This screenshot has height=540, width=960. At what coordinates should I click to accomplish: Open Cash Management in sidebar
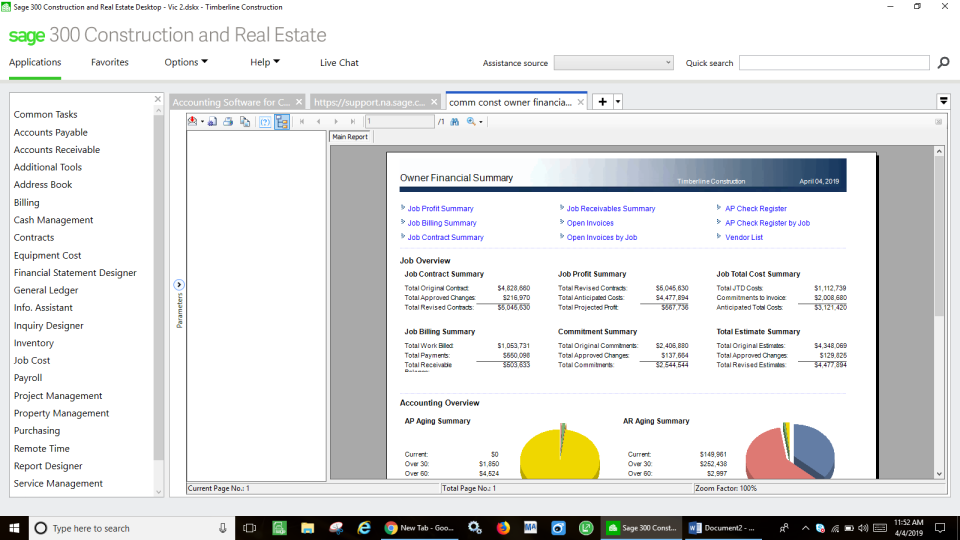pyautogui.click(x=53, y=220)
